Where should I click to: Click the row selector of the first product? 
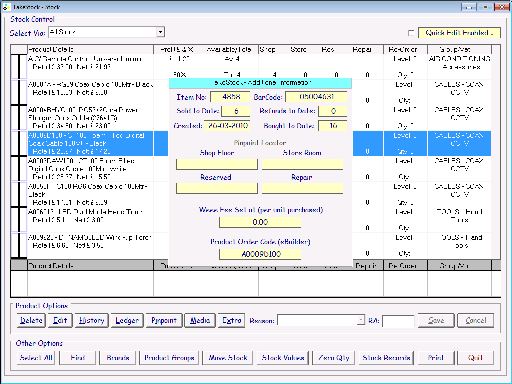[x=19, y=66]
